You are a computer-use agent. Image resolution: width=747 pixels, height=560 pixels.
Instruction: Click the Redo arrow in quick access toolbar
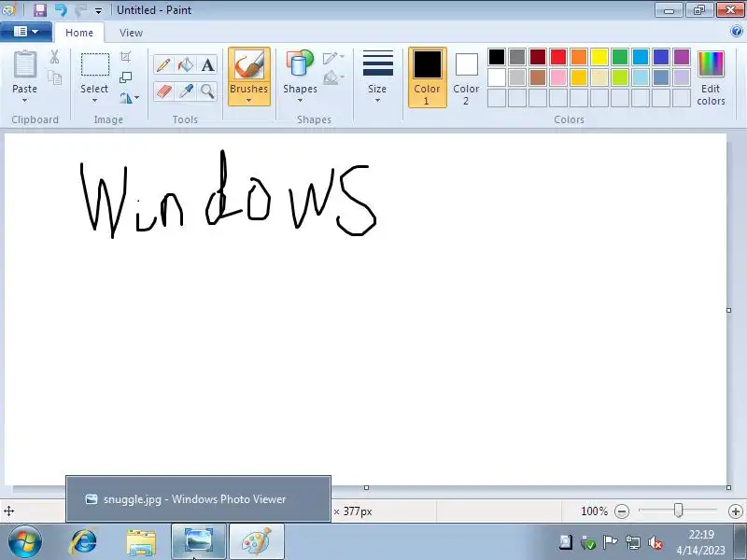(x=80, y=10)
